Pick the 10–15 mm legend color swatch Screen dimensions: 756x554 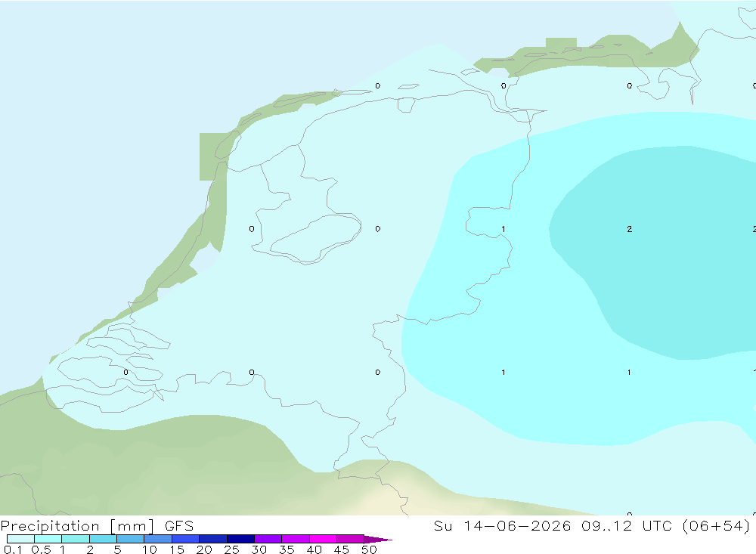pos(158,539)
